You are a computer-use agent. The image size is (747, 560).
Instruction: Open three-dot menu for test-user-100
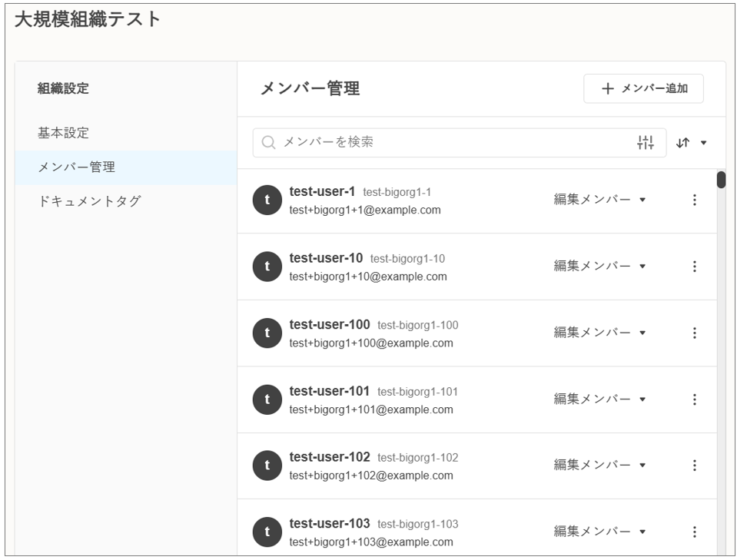694,333
